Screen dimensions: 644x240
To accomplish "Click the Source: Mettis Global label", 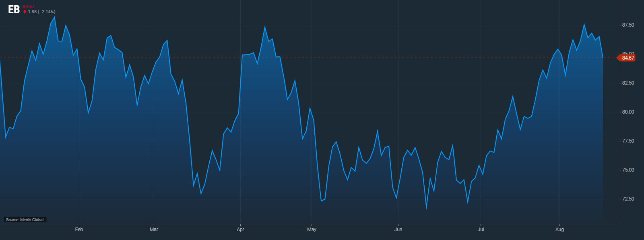I will pos(25,219).
